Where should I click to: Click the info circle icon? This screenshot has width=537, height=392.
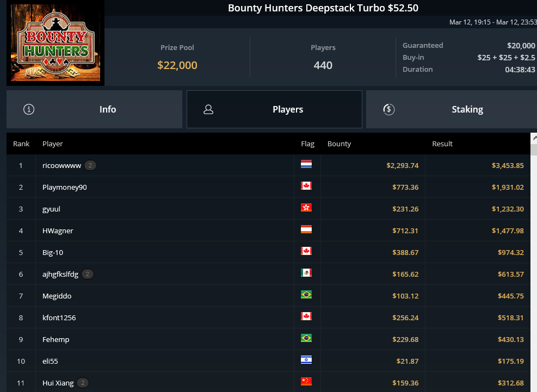(x=29, y=109)
